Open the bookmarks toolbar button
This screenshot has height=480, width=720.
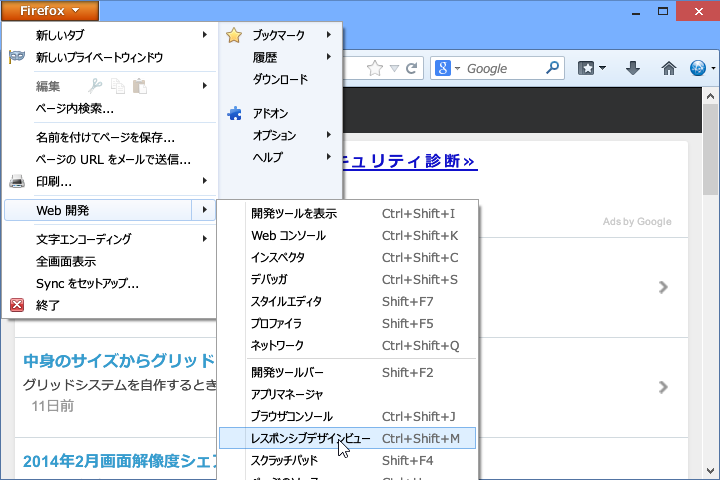[x=586, y=68]
